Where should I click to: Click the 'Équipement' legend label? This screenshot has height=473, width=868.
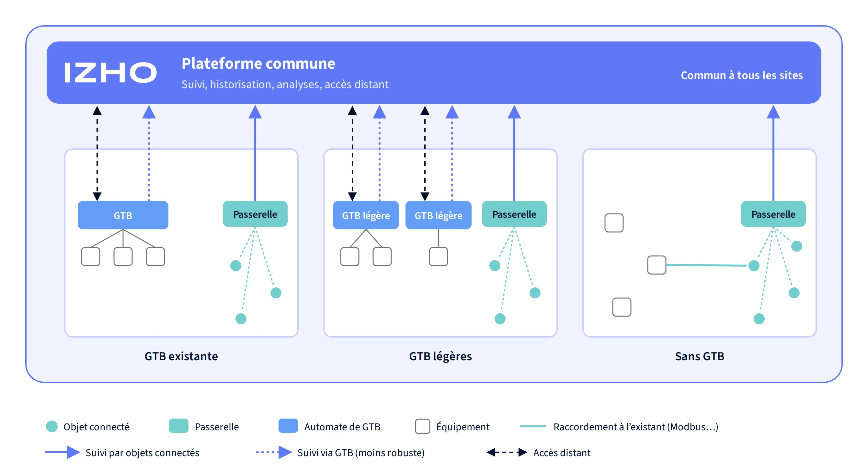point(463,427)
